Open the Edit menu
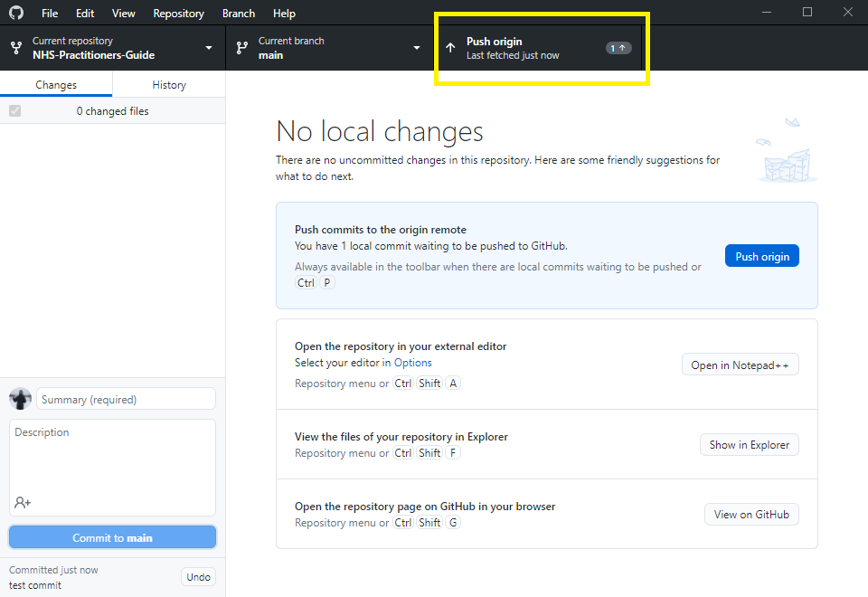This screenshot has width=868, height=597. pos(85,14)
